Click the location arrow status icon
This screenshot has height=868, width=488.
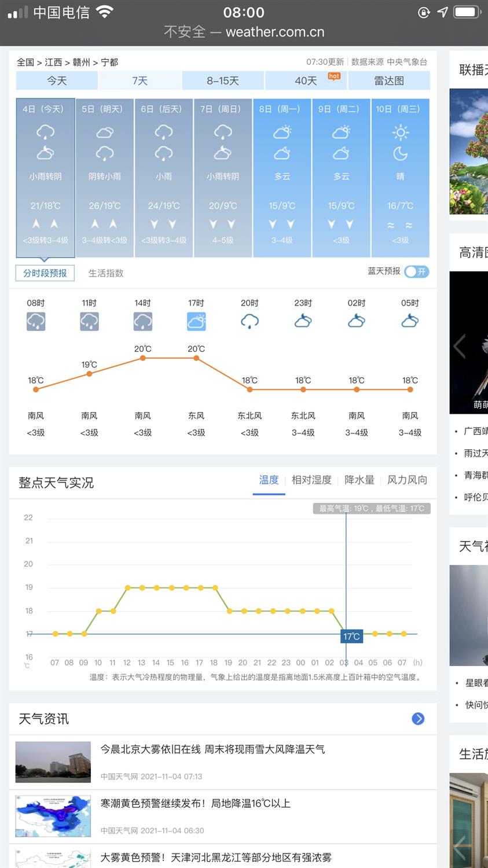[442, 12]
